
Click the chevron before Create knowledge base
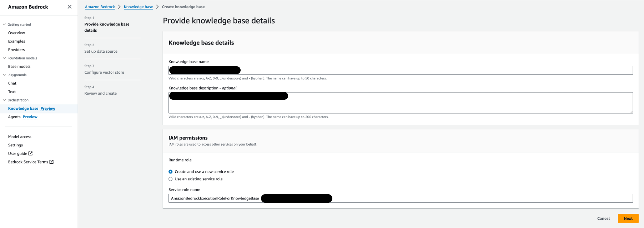click(x=157, y=7)
